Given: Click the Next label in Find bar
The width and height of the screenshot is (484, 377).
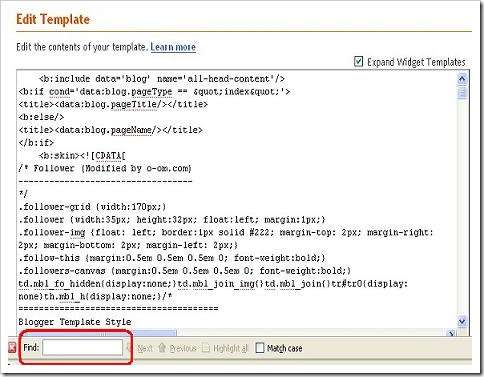Looking at the screenshot, I should tap(145, 348).
